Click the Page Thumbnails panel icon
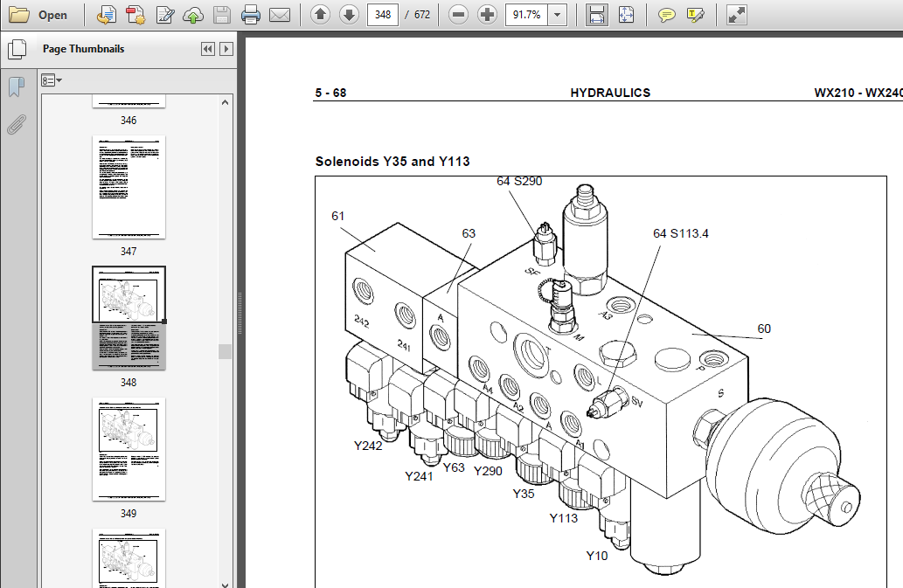The width and height of the screenshot is (903, 588). (x=17, y=50)
